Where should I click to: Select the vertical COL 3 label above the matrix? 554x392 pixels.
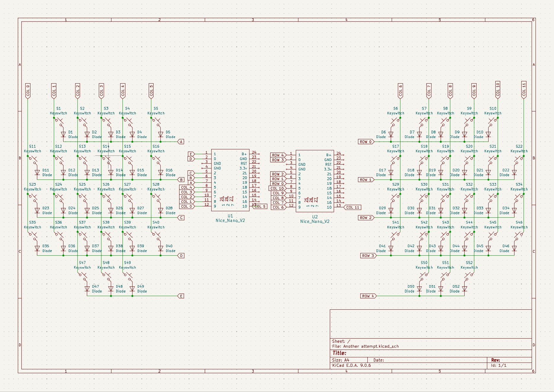pos(101,91)
